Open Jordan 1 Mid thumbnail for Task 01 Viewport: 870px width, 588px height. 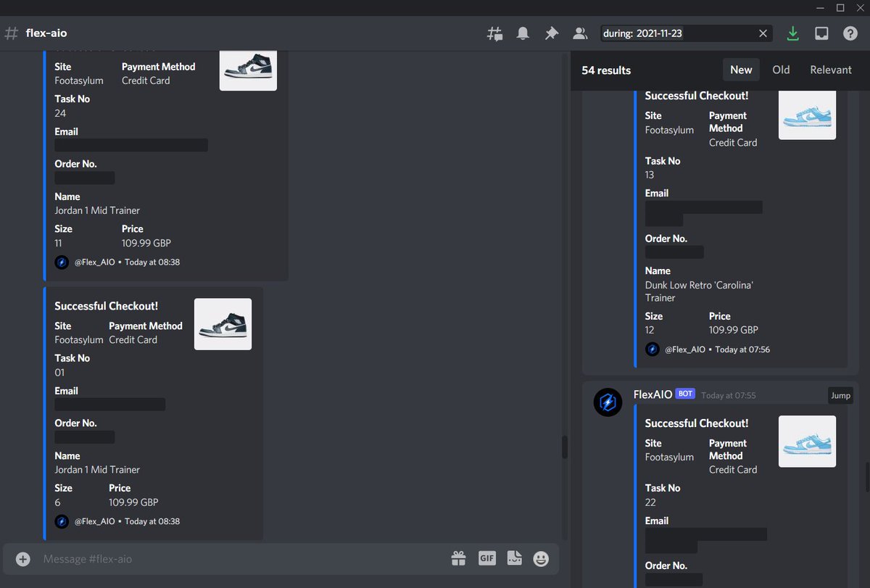223,324
